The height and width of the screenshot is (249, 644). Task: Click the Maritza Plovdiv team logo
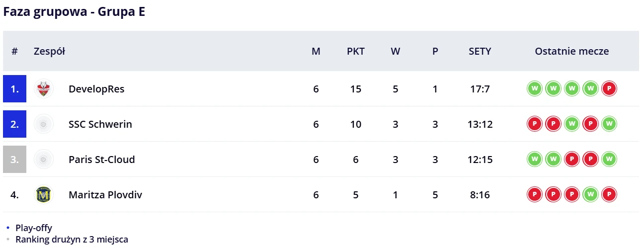point(44,195)
